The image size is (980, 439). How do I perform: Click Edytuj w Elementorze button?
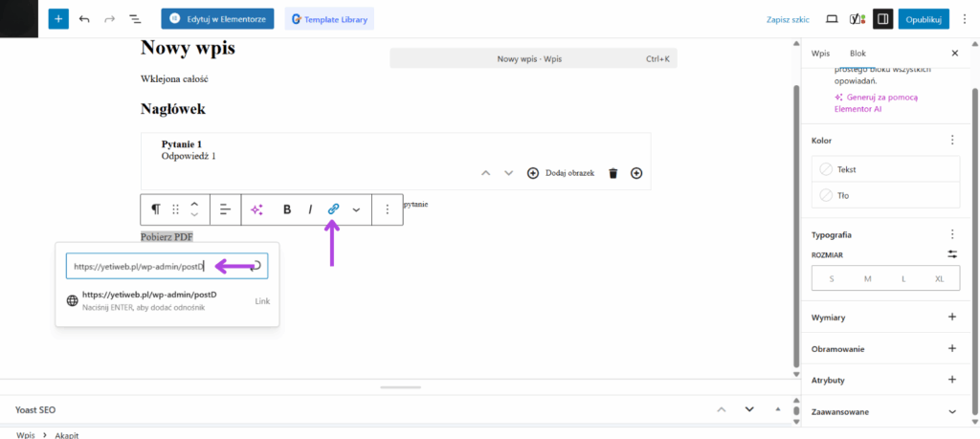[x=218, y=18]
